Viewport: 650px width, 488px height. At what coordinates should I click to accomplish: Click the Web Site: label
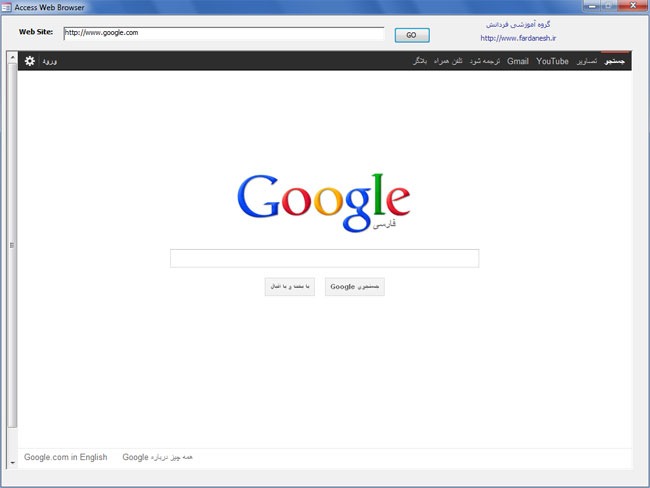(x=36, y=32)
